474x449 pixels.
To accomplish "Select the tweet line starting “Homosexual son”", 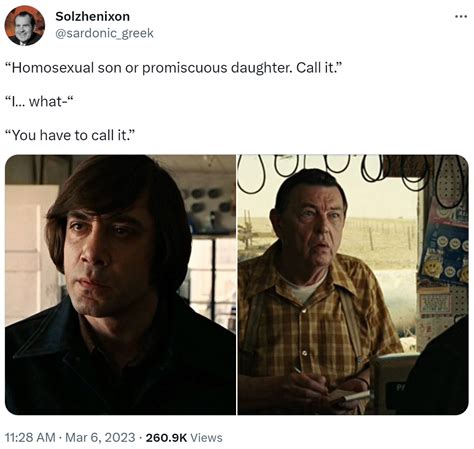I will pos(174,68).
